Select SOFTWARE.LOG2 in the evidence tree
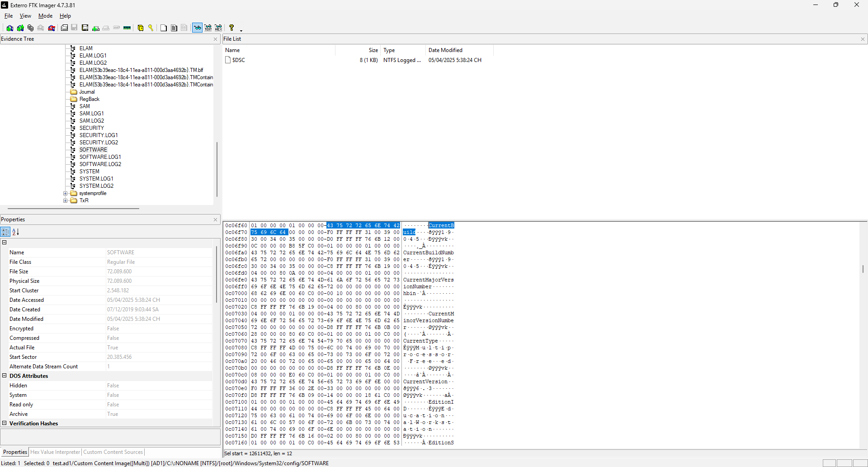This screenshot has height=467, width=868. pos(100,164)
